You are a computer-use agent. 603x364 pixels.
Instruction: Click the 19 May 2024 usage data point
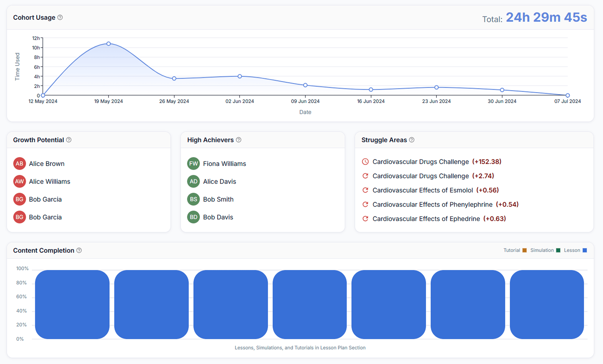pyautogui.click(x=108, y=44)
